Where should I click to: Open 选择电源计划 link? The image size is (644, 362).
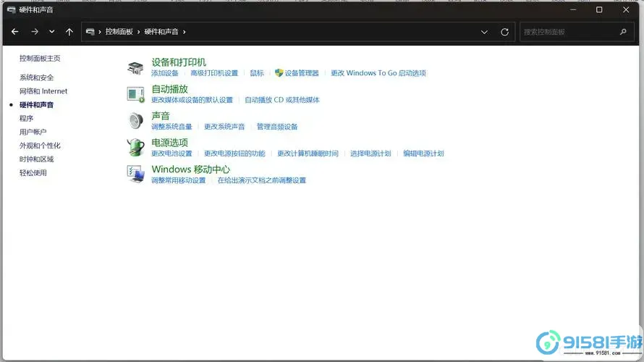point(370,153)
